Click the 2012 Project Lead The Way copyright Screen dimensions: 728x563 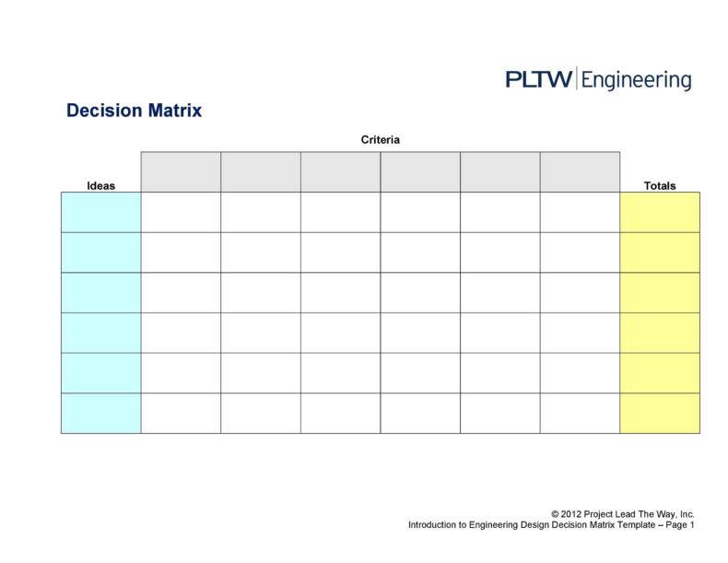(623, 514)
